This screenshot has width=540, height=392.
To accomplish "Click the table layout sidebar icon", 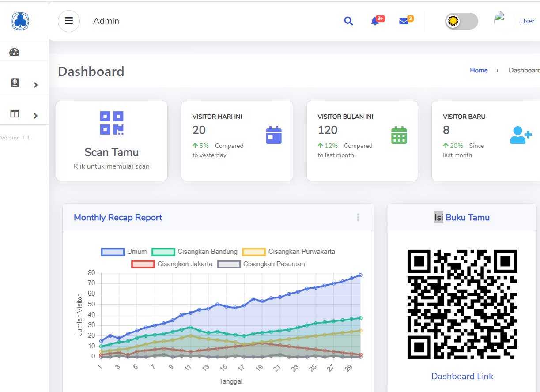I will (15, 114).
